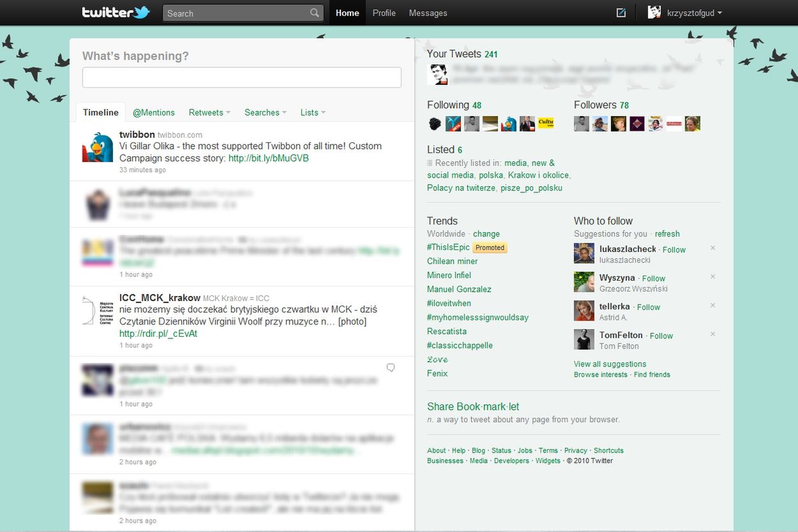This screenshot has height=532, width=798.
Task: Click the first Following avatar with black blob
Action: (x=435, y=124)
